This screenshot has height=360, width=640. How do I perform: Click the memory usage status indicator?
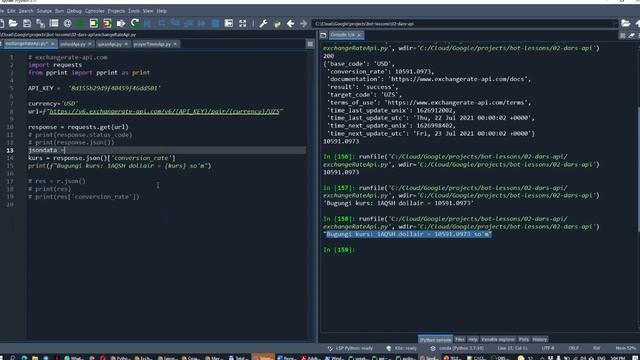tap(627, 348)
